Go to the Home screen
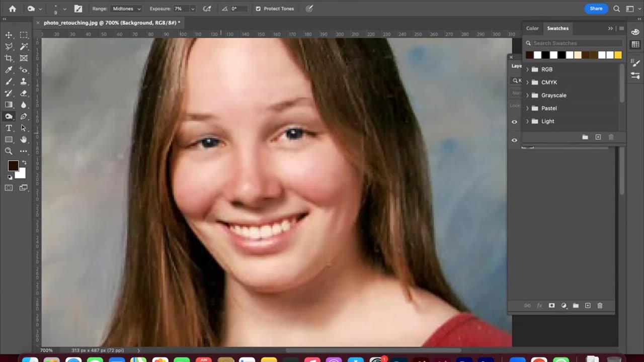Image resolution: width=644 pixels, height=362 pixels. tap(12, 9)
